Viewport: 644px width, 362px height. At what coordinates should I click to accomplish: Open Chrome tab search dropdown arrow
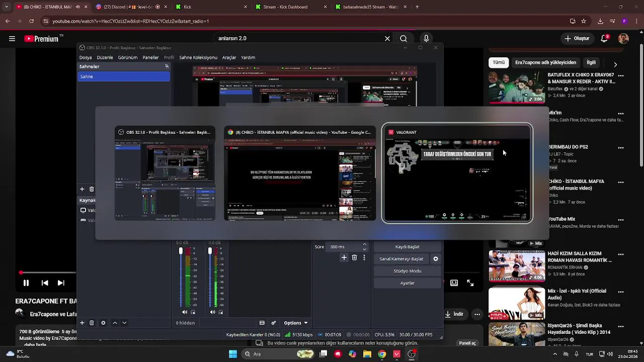(x=6, y=7)
